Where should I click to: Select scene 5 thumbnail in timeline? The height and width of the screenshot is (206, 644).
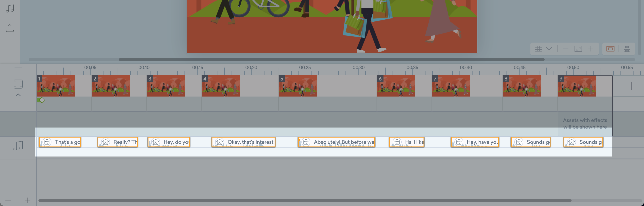pos(297,86)
